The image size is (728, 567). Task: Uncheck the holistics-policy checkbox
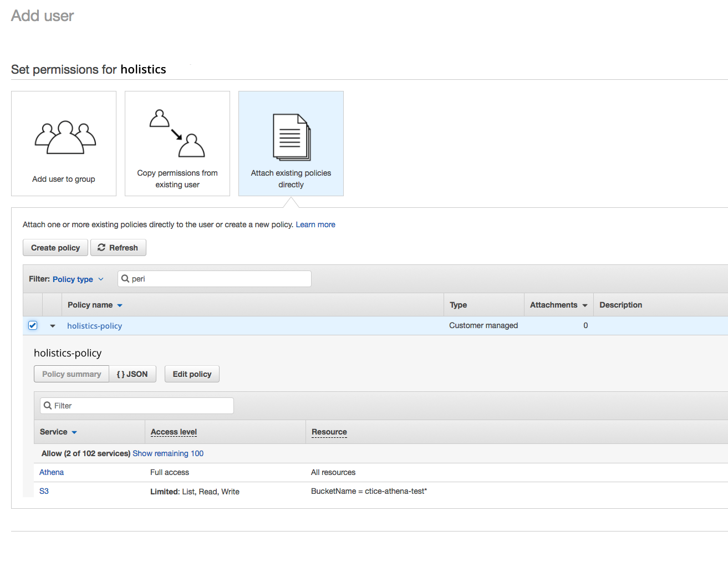(33, 325)
